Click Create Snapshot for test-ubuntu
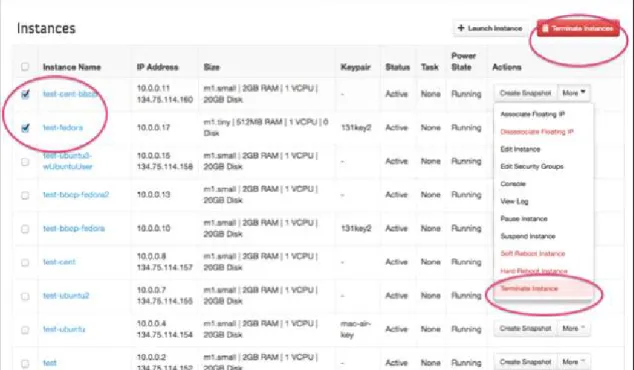This screenshot has width=634, height=370. [x=525, y=328]
